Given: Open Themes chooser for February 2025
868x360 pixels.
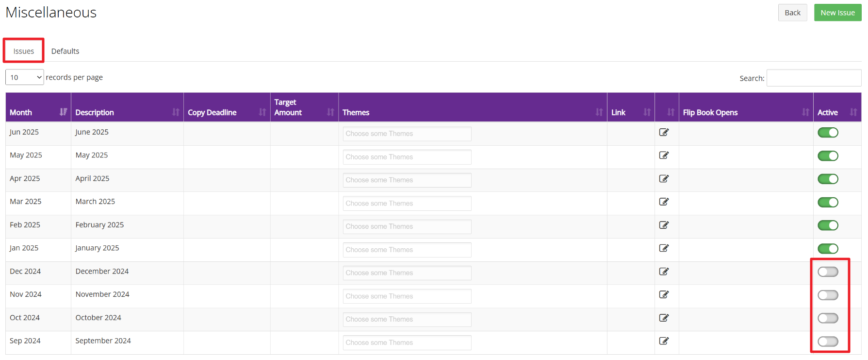Looking at the screenshot, I should 407,226.
